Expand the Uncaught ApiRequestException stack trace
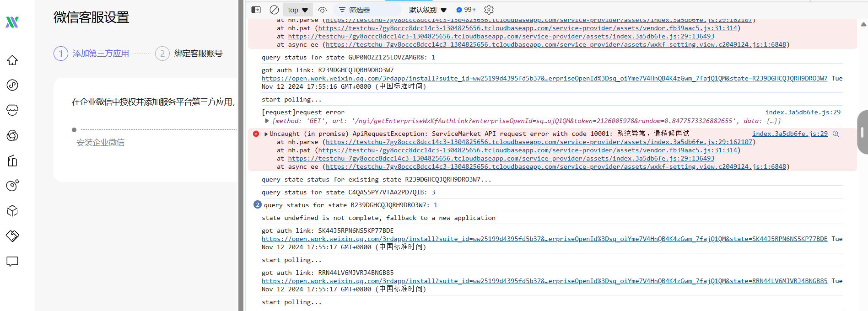 pos(266,134)
